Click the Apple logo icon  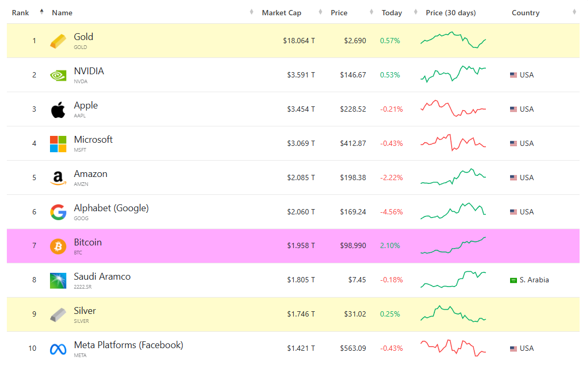tap(58, 110)
